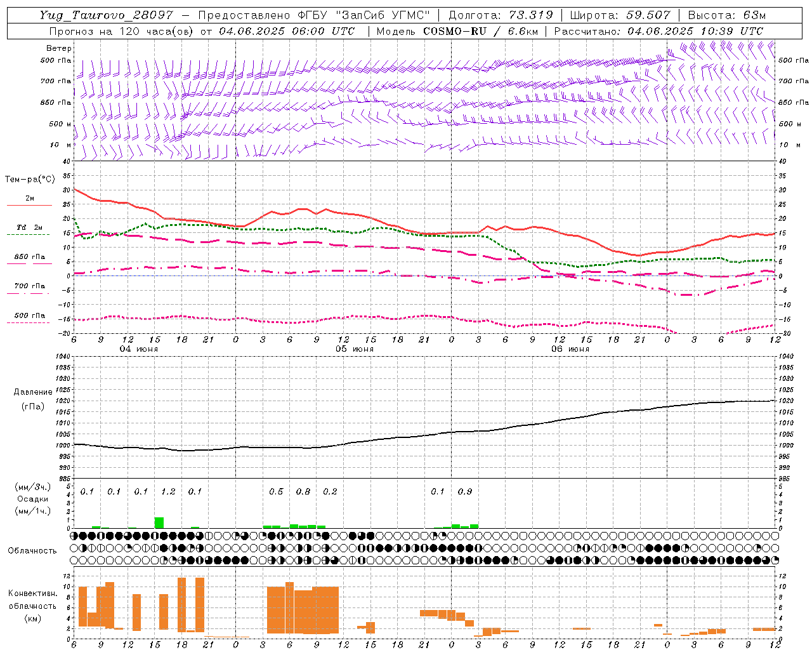This screenshot has width=812, height=650.
Task: Click the forecast start 04.06.2025 06:00 UTC
Action: click(x=287, y=30)
